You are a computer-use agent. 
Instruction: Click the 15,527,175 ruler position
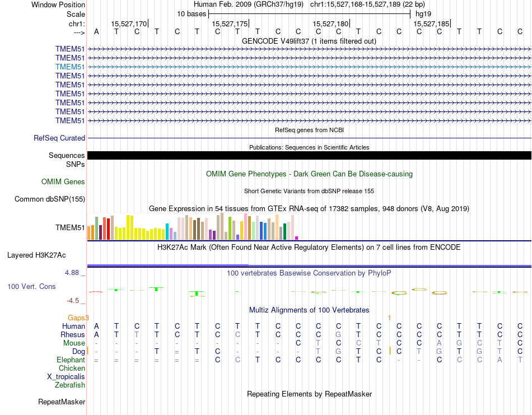click(230, 24)
